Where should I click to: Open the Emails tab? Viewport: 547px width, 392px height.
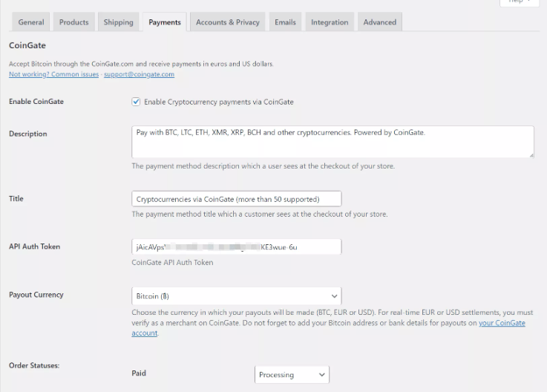[x=285, y=22]
